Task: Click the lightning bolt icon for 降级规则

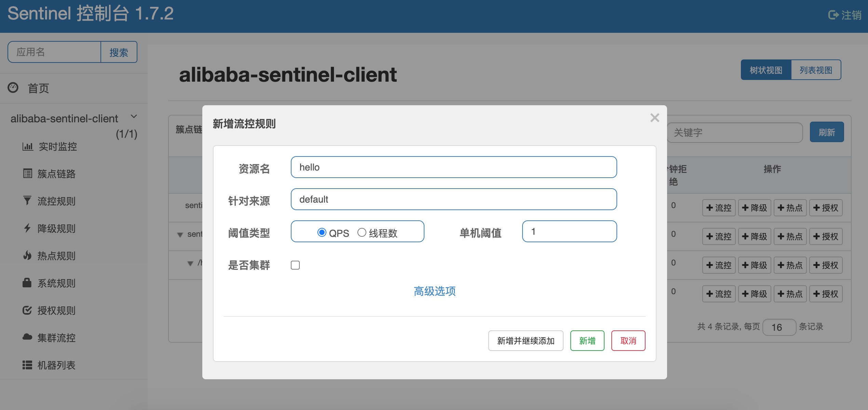Action: pyautogui.click(x=27, y=228)
